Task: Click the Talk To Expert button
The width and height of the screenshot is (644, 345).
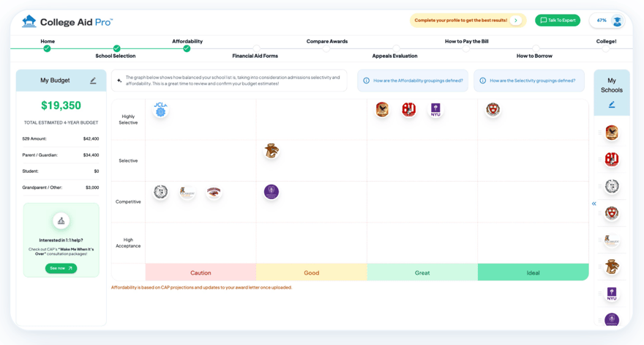Action: pyautogui.click(x=558, y=21)
